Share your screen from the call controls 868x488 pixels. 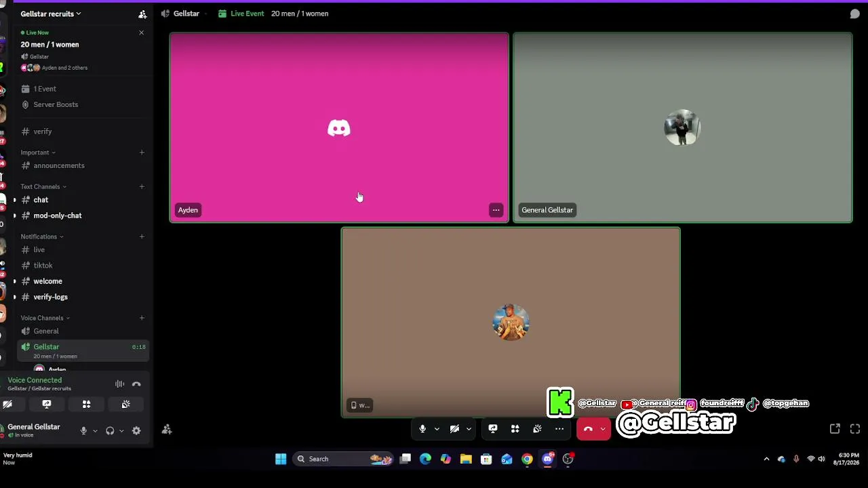point(493,429)
